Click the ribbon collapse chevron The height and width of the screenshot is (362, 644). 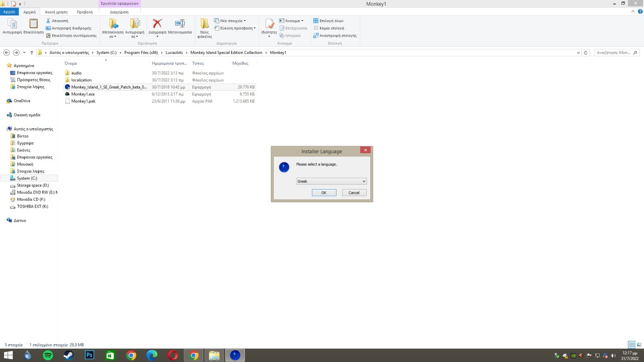633,12
